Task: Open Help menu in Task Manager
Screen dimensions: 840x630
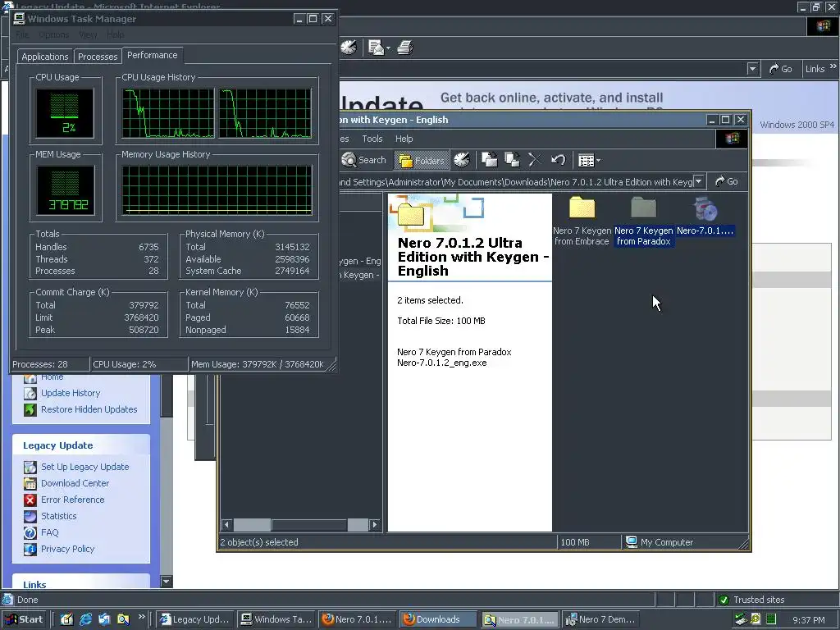Action: point(115,34)
